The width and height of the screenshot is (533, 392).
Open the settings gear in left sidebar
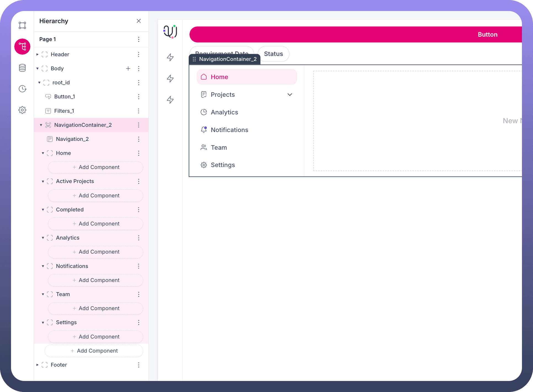coord(22,110)
